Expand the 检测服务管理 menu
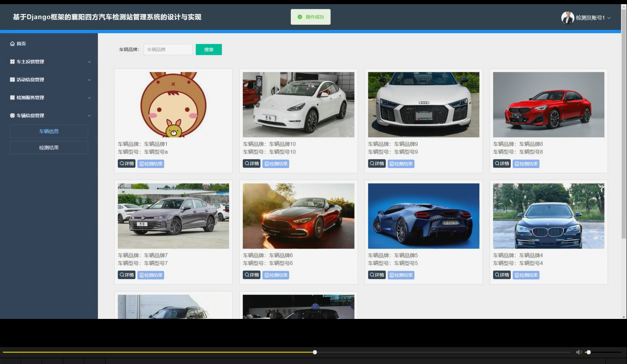The height and width of the screenshot is (364, 627). coord(49,98)
